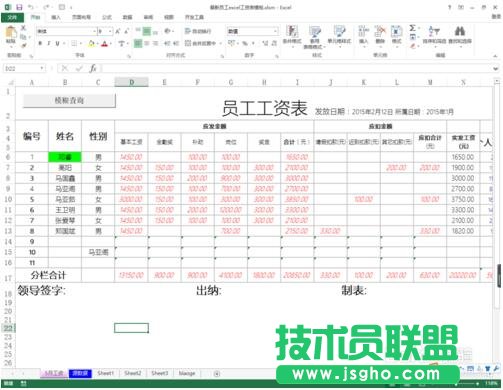This screenshot has height=390, width=503.
Task: Switch to the blue worksheet tab
Action: pos(80,373)
